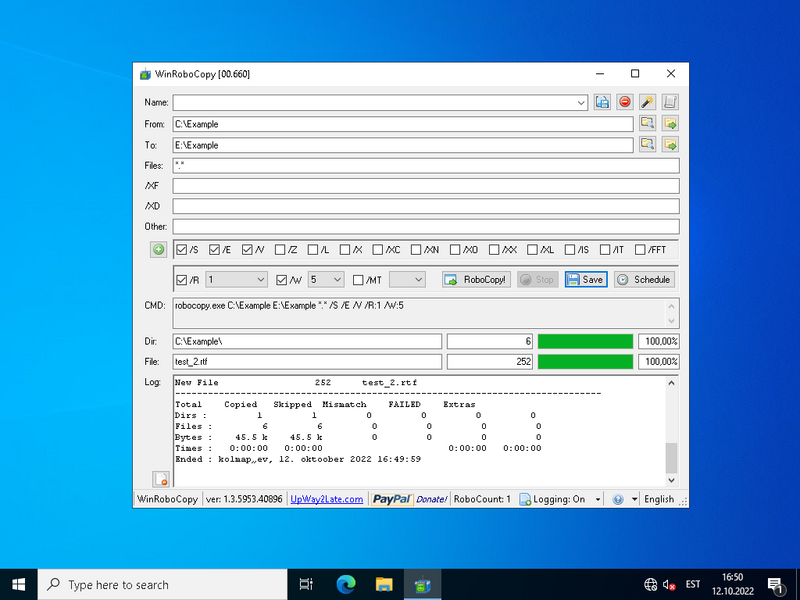800x600 pixels.
Task: Click the Save button
Action: pos(586,280)
